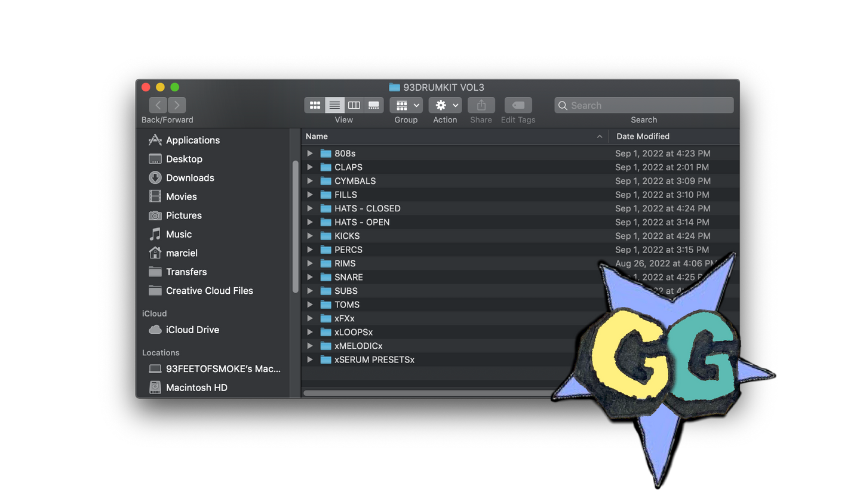Switch to gallery view layout
Image resolution: width=863 pixels, height=504 pixels.
pyautogui.click(x=373, y=105)
